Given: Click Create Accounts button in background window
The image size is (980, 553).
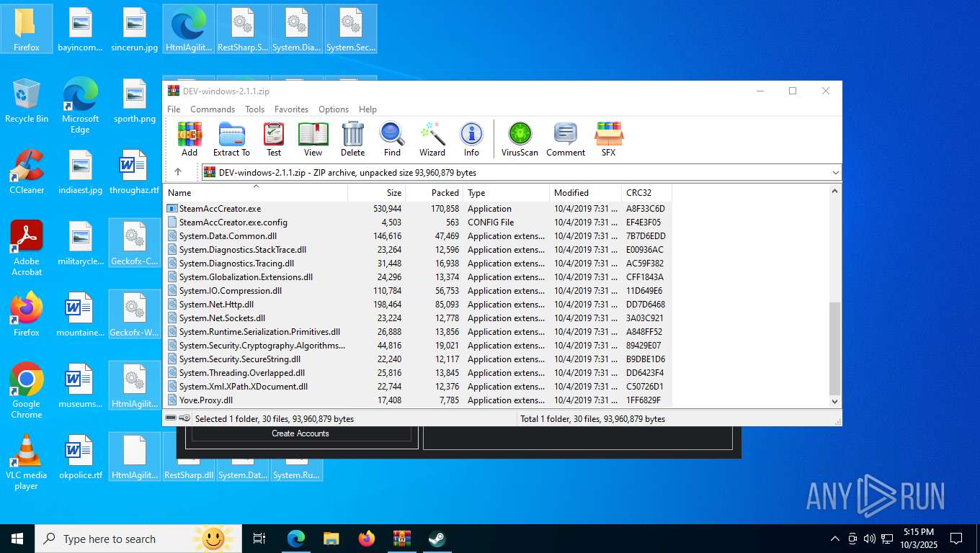Looking at the screenshot, I should [300, 433].
